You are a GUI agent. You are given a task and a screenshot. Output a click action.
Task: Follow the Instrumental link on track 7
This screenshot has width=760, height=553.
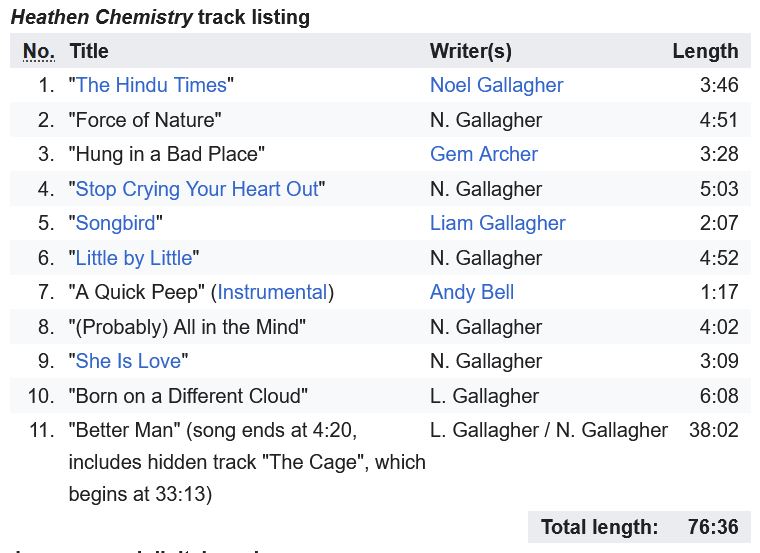272,292
